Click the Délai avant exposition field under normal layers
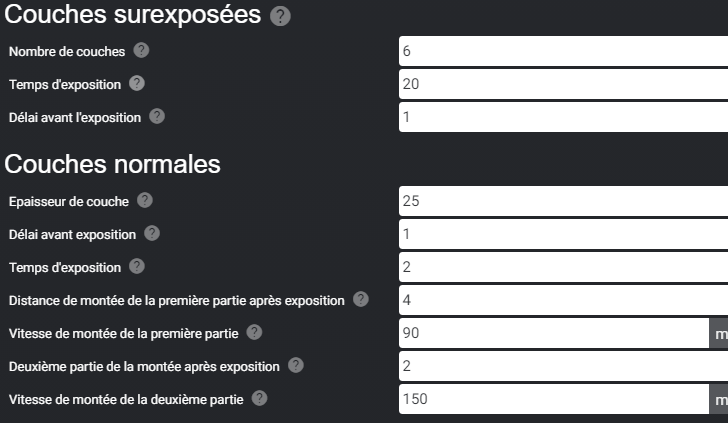Screen dimensions: 728x423 coord(563,234)
